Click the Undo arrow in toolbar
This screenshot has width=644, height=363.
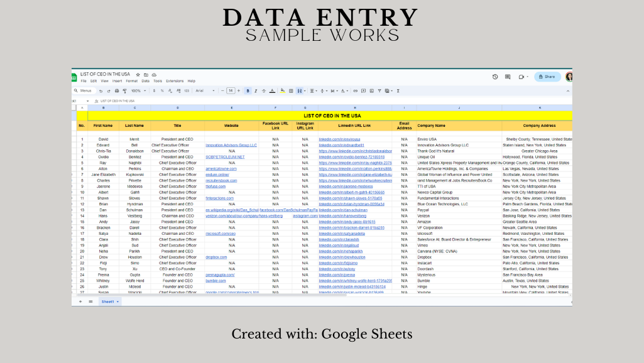[x=101, y=90]
